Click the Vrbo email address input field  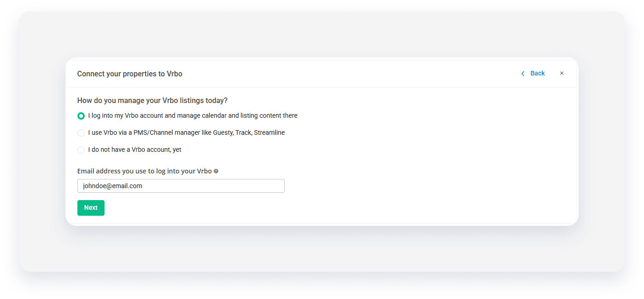(181, 186)
